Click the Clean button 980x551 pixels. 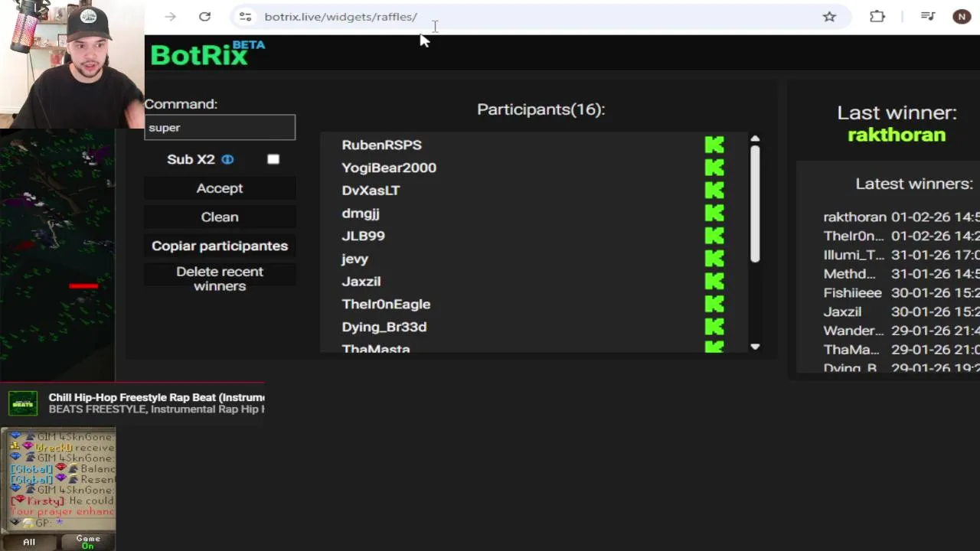click(220, 217)
